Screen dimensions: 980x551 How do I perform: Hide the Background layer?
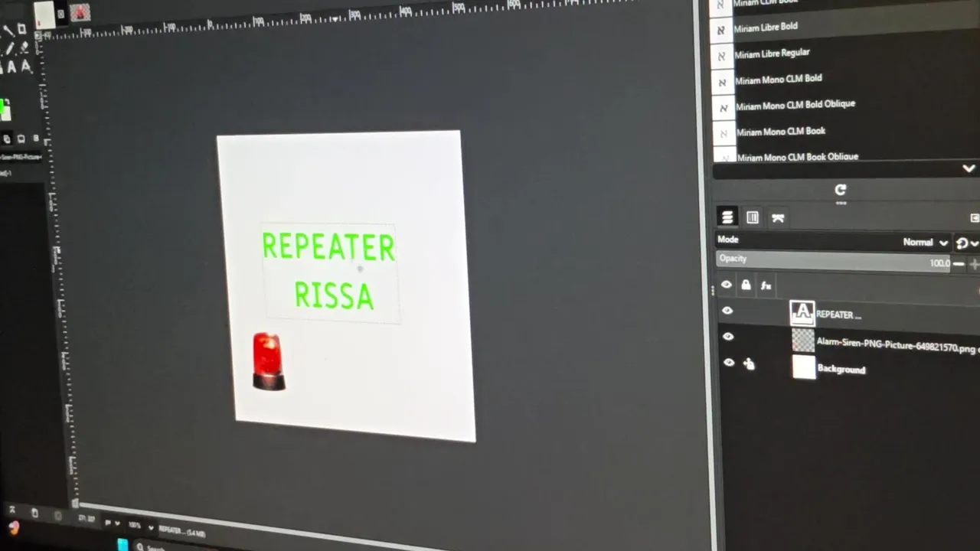729,363
